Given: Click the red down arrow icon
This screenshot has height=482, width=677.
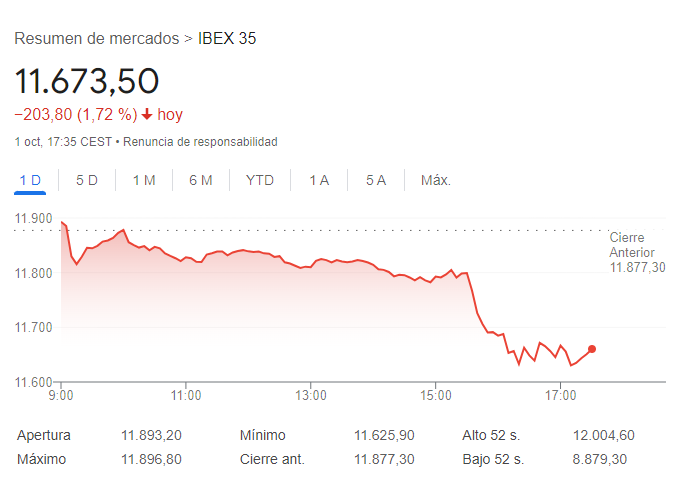Looking at the screenshot, I should (x=147, y=115).
